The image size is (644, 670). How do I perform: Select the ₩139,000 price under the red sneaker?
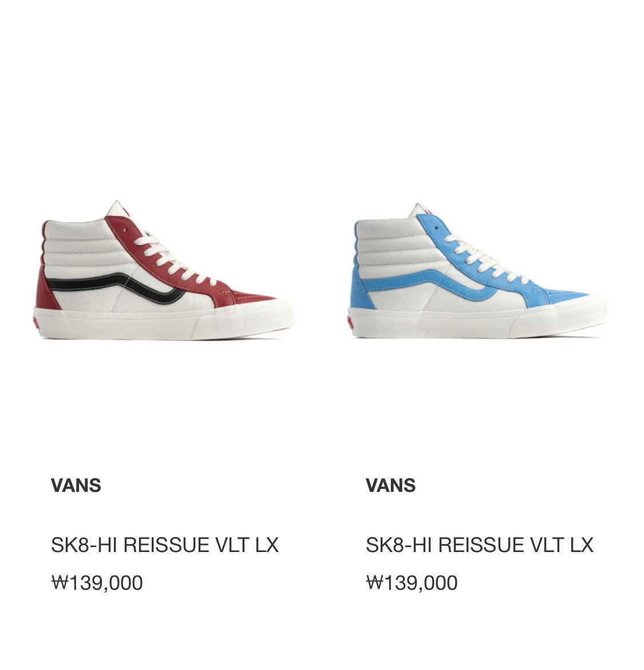point(97,584)
